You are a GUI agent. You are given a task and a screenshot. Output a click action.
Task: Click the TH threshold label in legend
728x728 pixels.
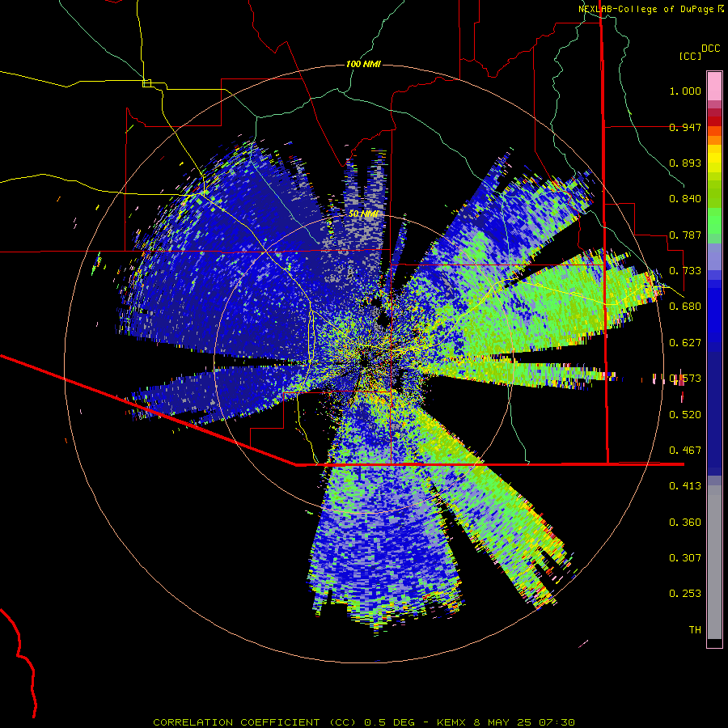point(695,630)
